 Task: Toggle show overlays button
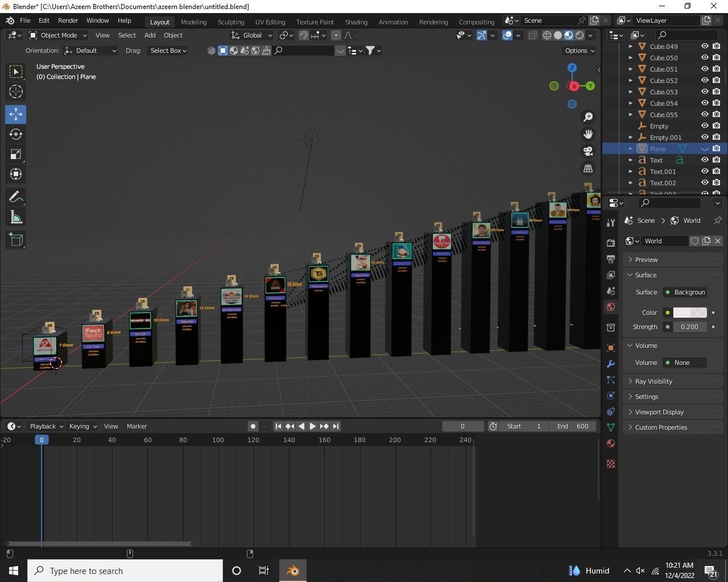(507, 35)
